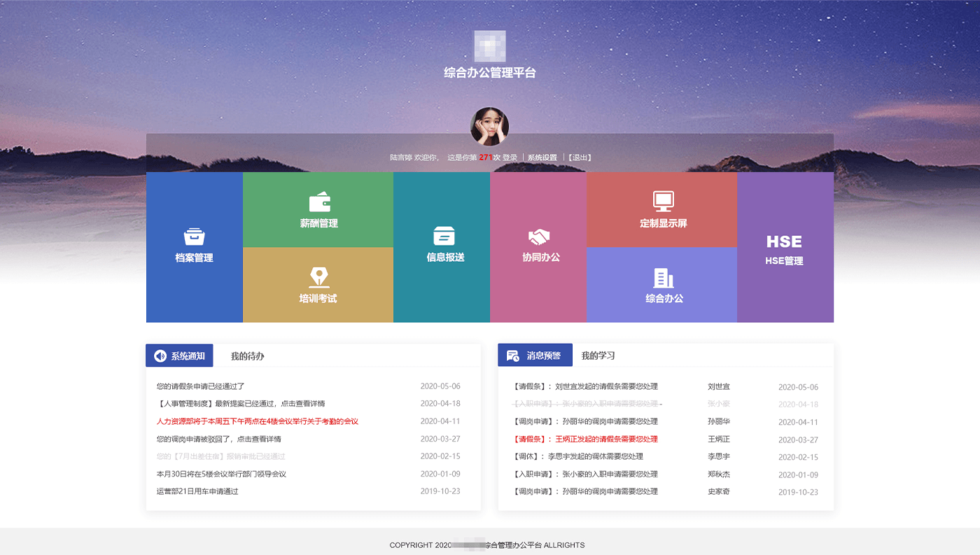
Task: Switch to the 我的待办 tab
Action: coord(248,356)
